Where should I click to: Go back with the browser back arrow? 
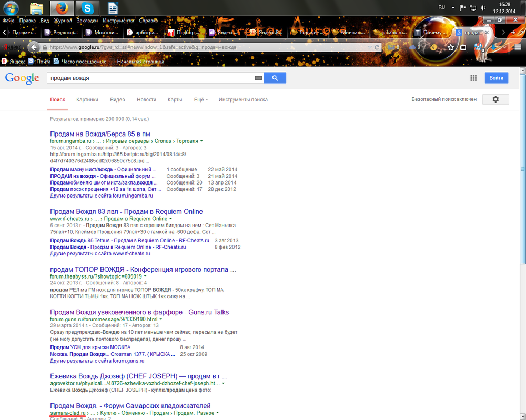34,47
